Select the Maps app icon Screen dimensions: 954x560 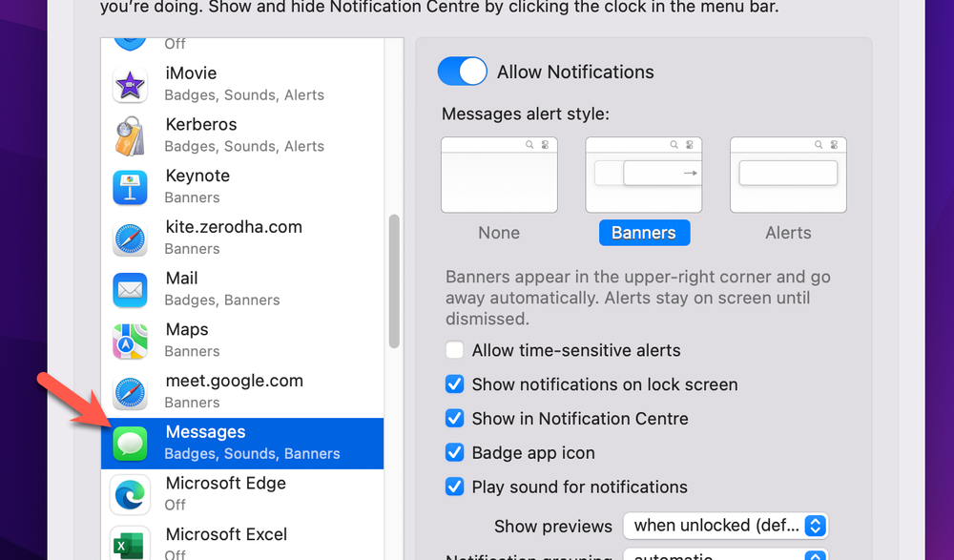point(130,341)
